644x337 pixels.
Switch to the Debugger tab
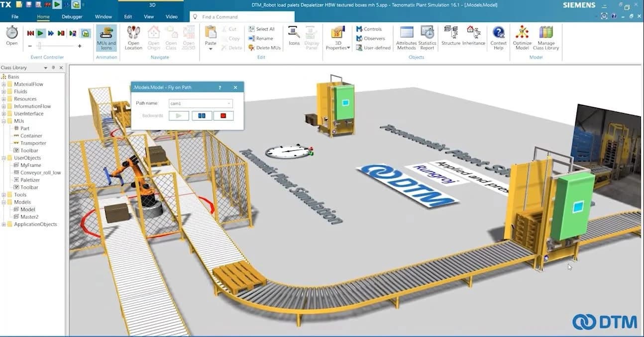[x=72, y=16]
